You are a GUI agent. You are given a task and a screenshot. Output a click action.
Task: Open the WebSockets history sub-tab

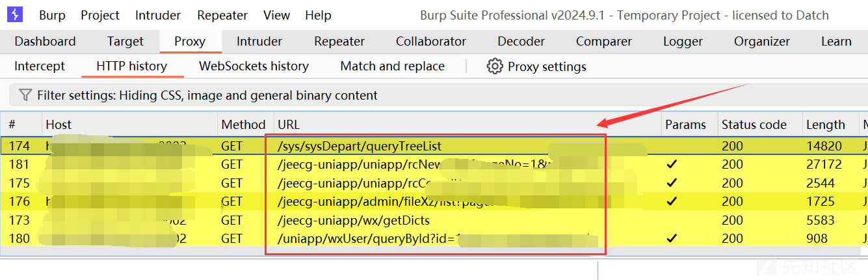pos(254,66)
